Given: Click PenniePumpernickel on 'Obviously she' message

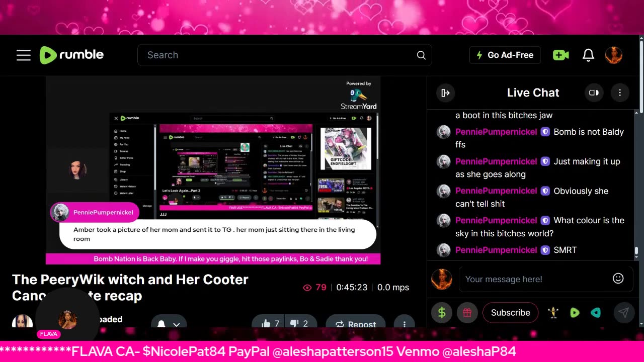Looking at the screenshot, I should (496, 191).
